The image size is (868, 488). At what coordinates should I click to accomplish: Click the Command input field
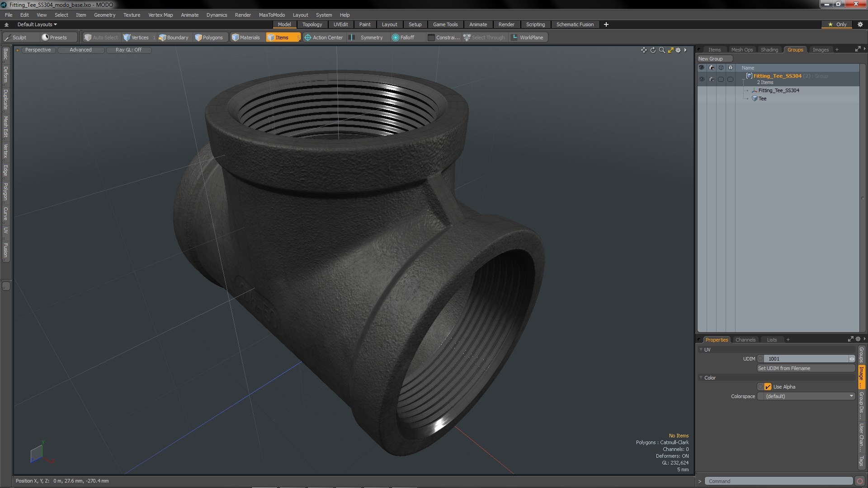[779, 481]
